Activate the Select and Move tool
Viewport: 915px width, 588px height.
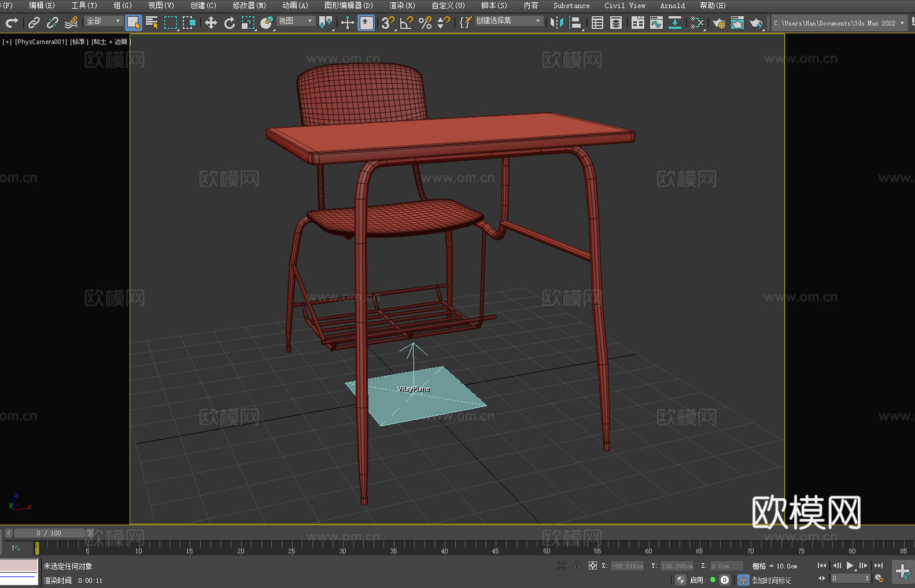coord(211,23)
